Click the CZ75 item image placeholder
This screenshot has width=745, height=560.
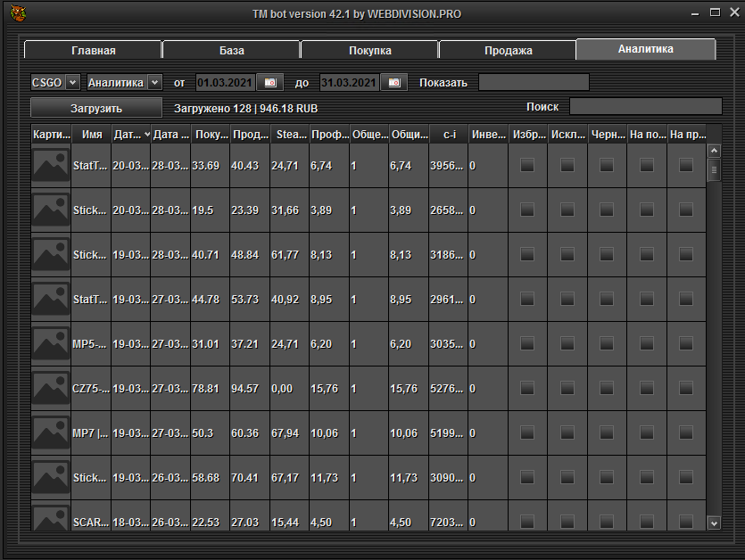pos(51,388)
